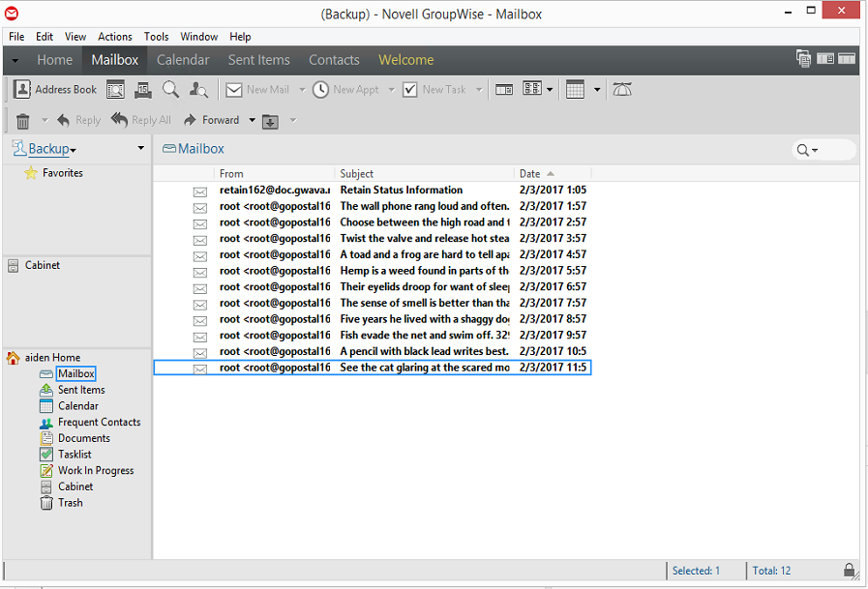Open the Actions menu
The image size is (868, 589).
pyautogui.click(x=115, y=37)
